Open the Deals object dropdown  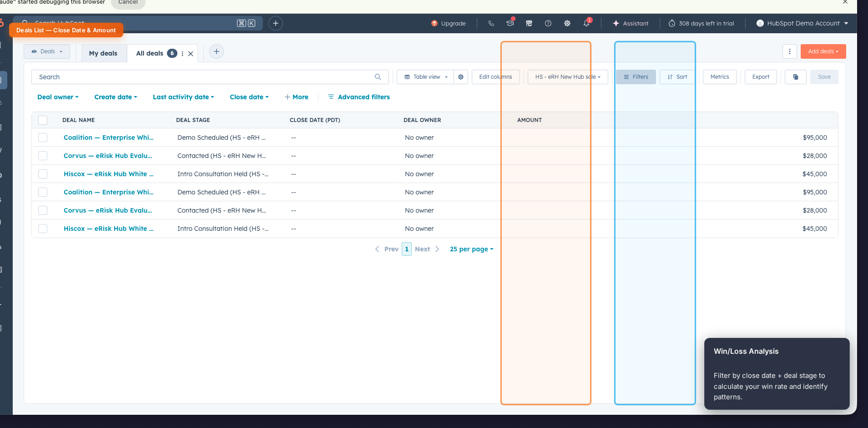click(47, 51)
